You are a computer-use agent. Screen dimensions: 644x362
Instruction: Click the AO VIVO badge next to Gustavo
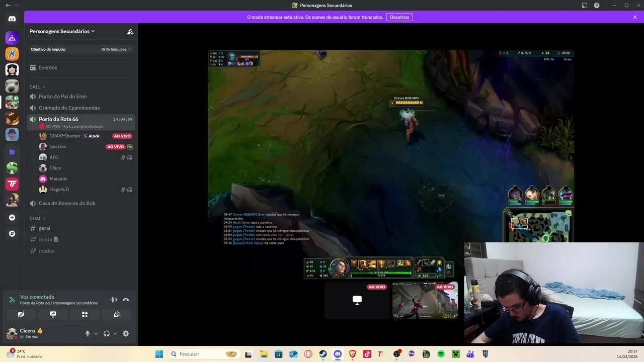click(x=115, y=147)
